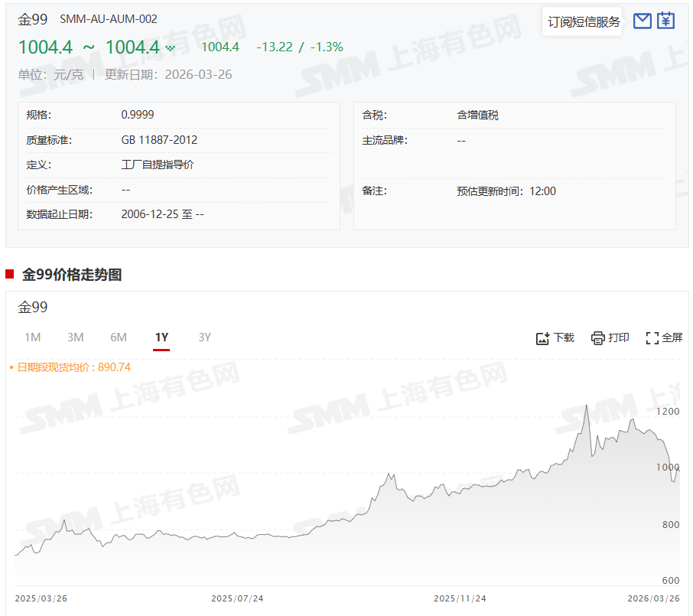
Task: Click the 金99 product title
Action: pos(33,19)
